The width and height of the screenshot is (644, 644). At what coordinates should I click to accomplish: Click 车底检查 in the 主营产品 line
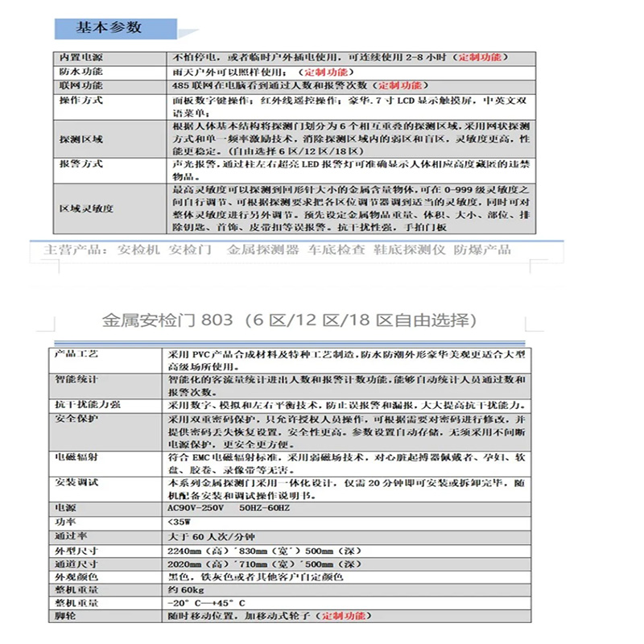coord(337,250)
